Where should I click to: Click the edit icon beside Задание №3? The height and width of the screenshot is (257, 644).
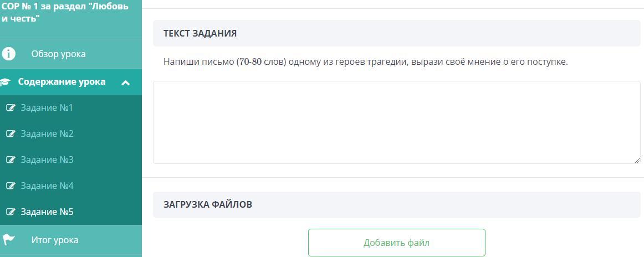[11, 160]
